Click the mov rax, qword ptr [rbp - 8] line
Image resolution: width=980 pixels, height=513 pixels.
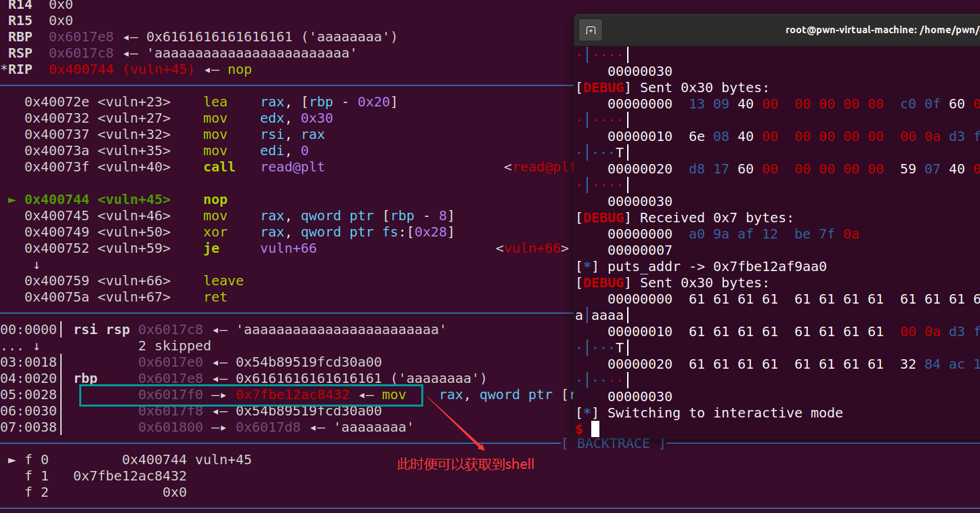point(239,216)
